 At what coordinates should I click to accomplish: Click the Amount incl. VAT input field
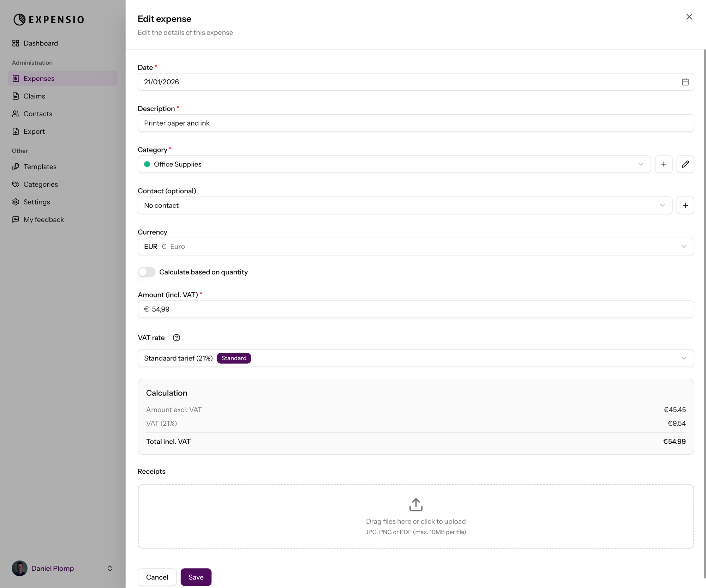[415, 309]
